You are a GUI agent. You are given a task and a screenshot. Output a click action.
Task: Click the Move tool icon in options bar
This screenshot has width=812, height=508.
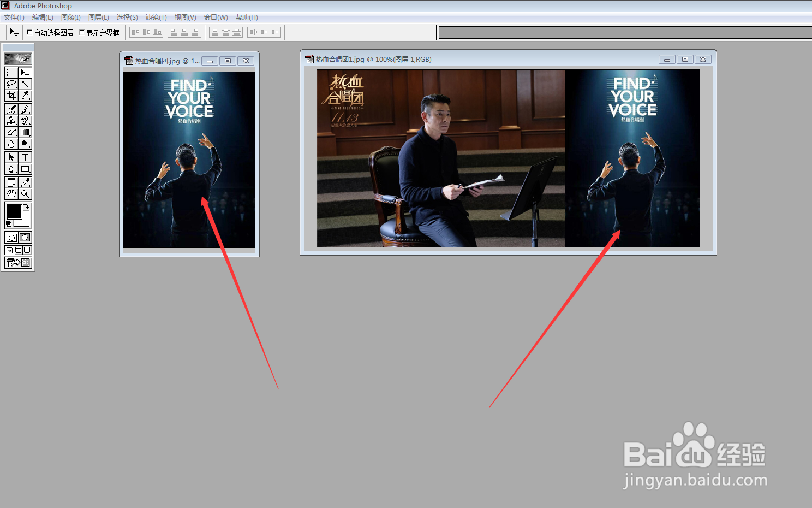click(14, 32)
